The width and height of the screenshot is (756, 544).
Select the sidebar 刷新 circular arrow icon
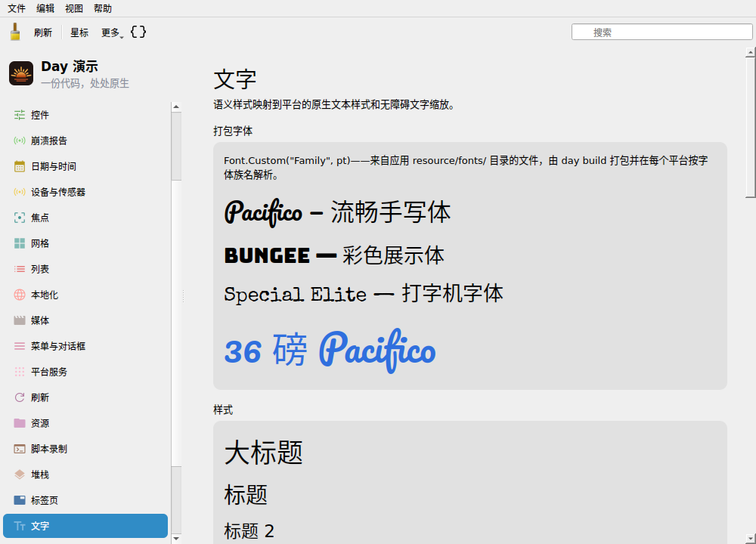(20, 397)
